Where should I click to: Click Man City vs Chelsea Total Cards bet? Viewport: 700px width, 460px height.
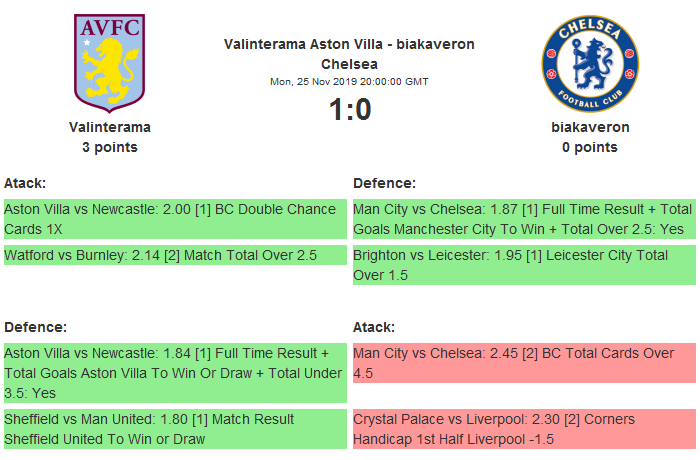coord(523,363)
